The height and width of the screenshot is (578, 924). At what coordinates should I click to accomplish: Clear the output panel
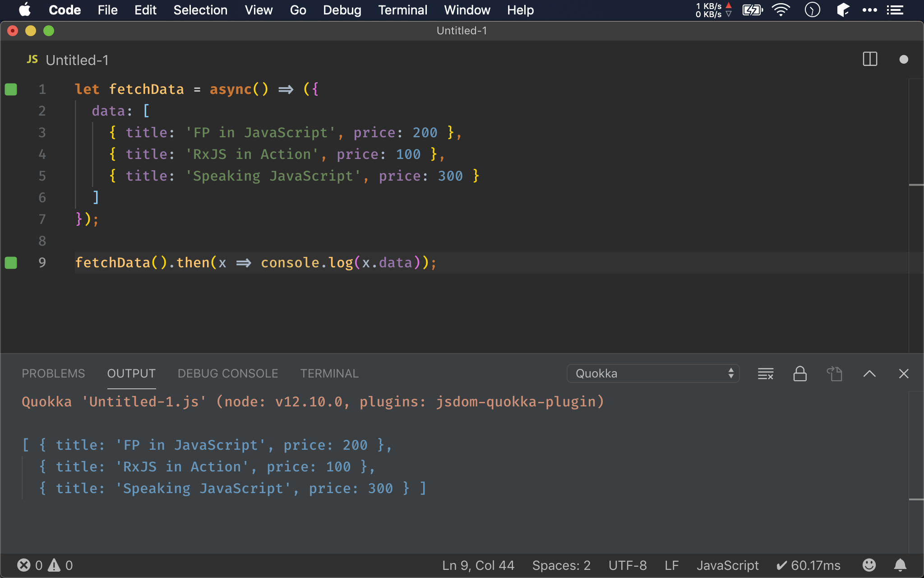pos(765,374)
